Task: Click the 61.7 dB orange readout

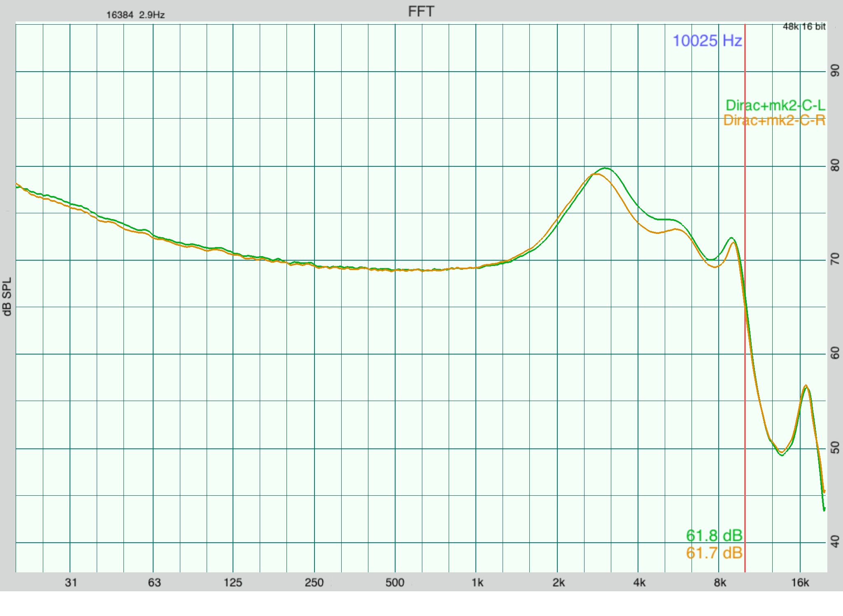Action: click(x=714, y=553)
